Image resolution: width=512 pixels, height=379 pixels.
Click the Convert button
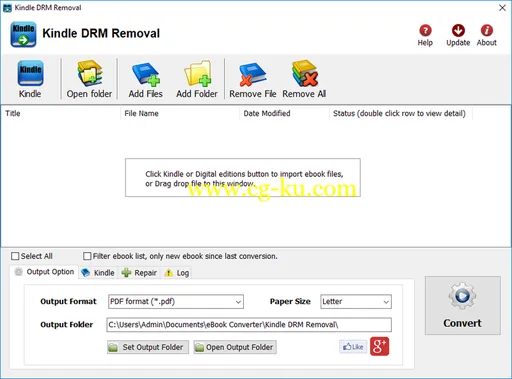tap(463, 305)
